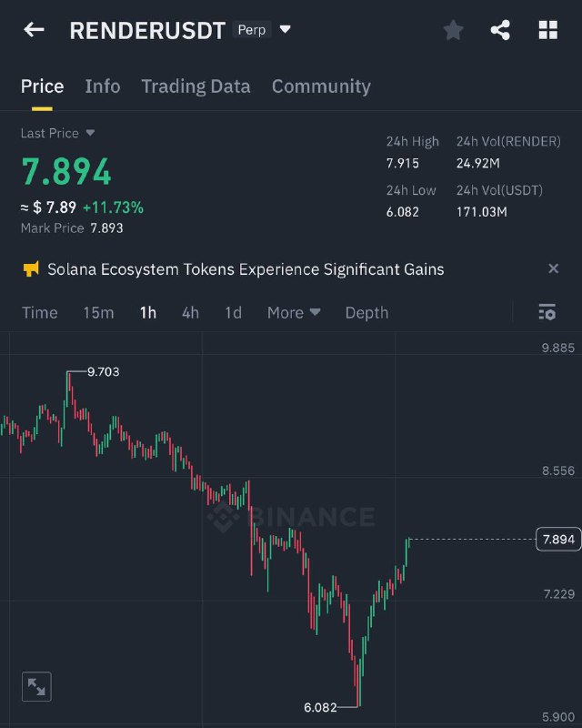Tap the large 7.894 last price
The image size is (582, 728).
66,171
